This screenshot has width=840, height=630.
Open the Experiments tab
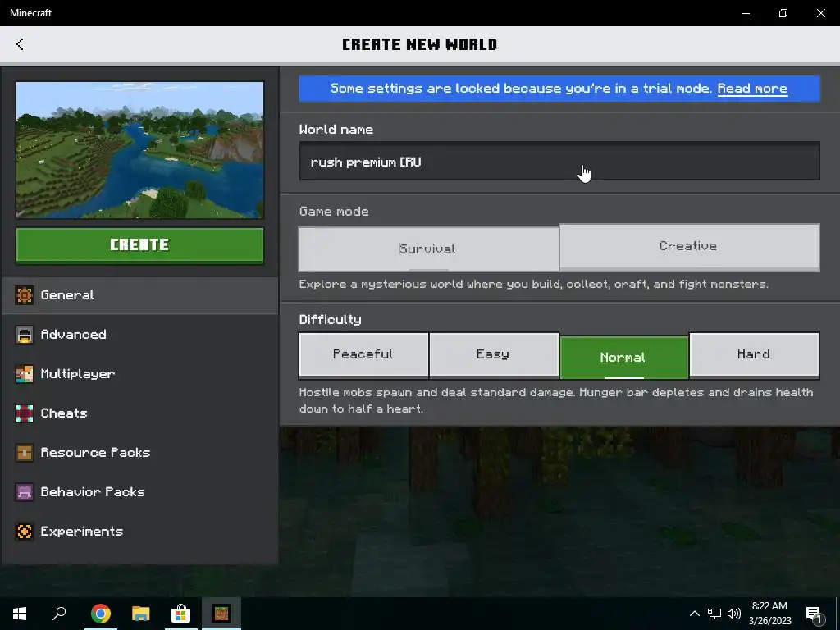(139, 532)
